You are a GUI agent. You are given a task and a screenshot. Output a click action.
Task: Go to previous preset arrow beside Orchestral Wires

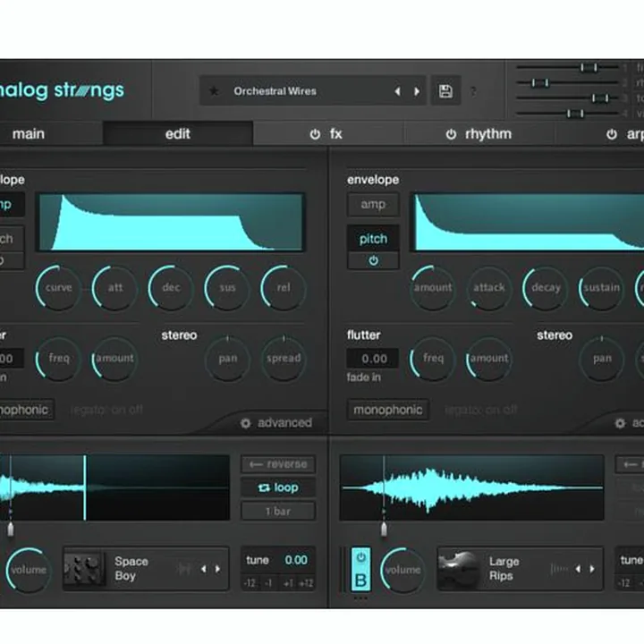point(397,91)
